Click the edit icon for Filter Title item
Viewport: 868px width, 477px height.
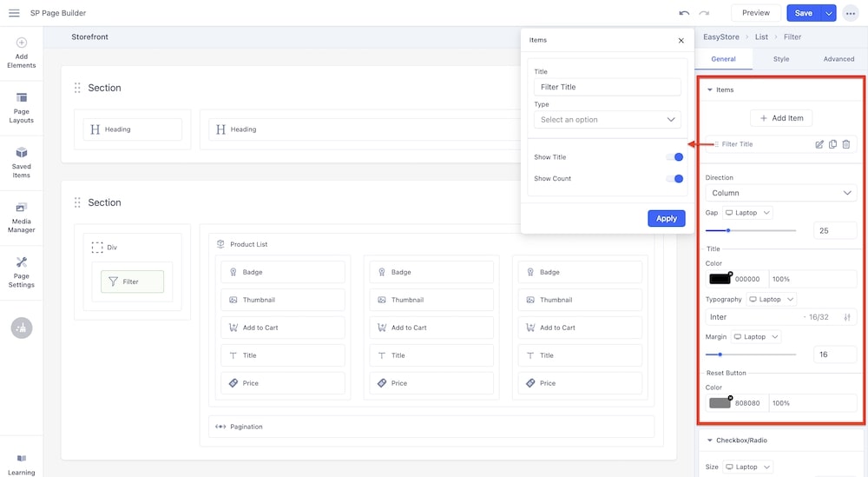pyautogui.click(x=819, y=144)
